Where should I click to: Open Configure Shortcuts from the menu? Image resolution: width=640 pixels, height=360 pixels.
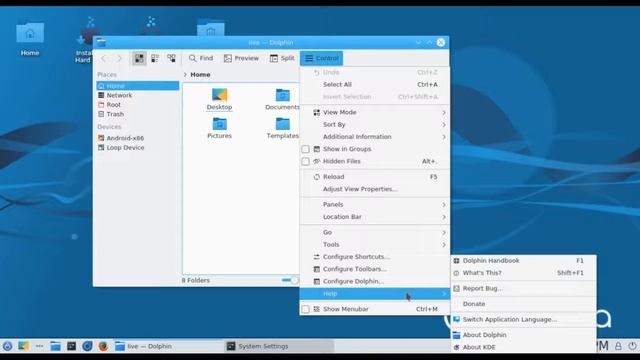click(375, 257)
